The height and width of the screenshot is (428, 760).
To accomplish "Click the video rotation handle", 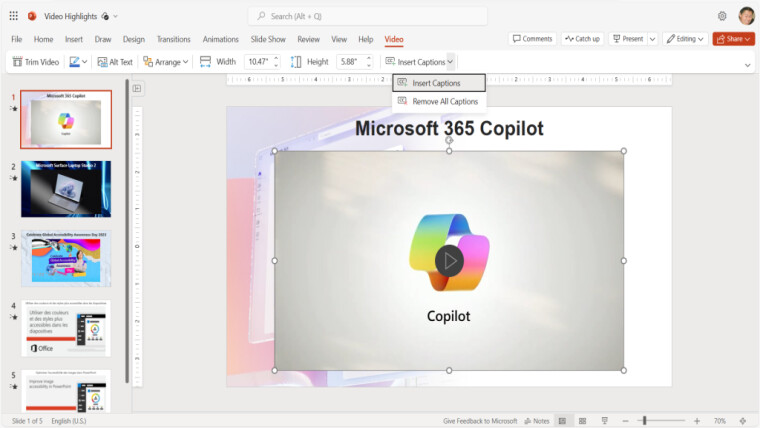I will click(x=449, y=140).
